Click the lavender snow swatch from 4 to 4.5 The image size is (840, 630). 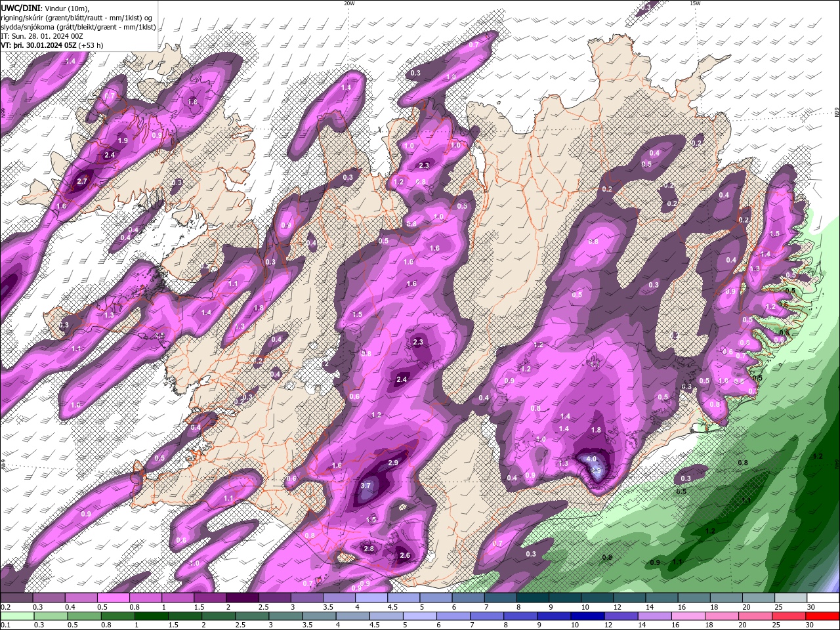point(371,598)
